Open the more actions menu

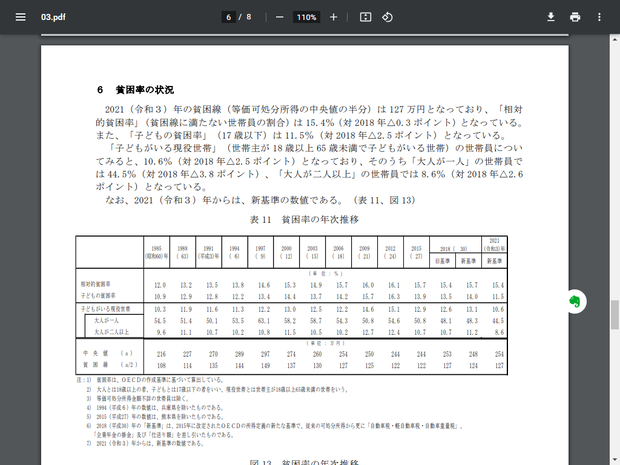point(599,17)
